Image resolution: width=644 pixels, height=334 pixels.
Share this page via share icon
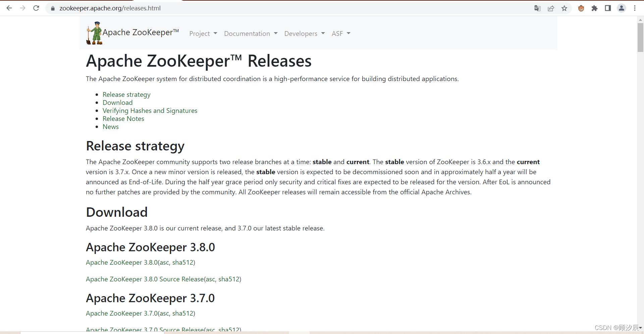[x=551, y=8]
